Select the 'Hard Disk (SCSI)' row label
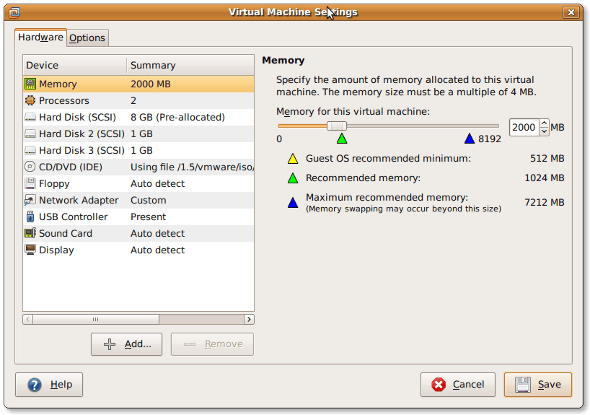This screenshot has width=590, height=415. point(78,117)
